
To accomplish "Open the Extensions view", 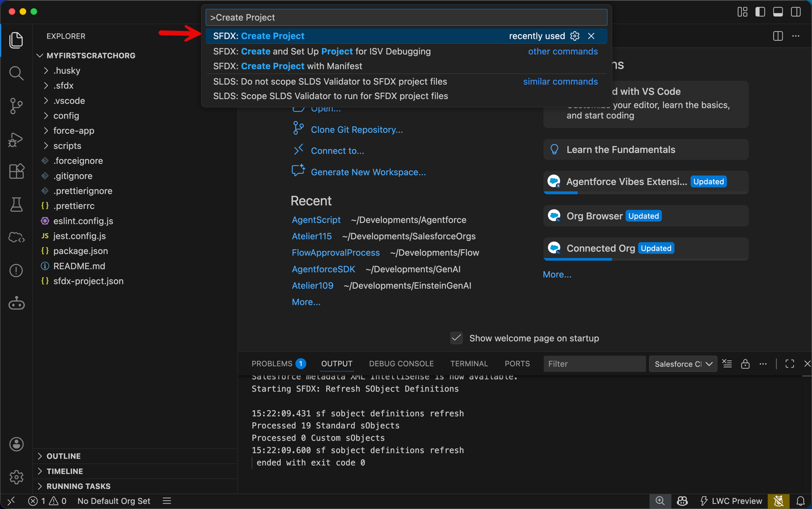I will click(16, 171).
